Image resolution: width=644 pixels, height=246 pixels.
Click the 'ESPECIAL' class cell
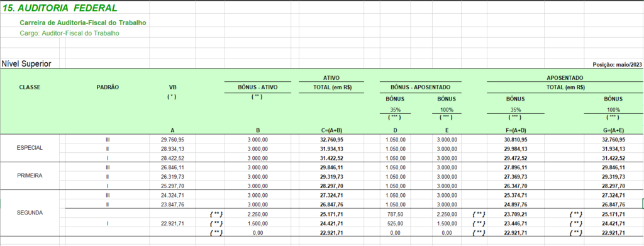pos(30,148)
